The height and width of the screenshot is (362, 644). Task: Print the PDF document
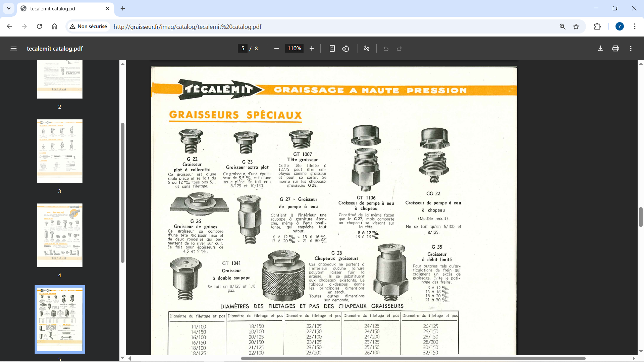point(615,49)
